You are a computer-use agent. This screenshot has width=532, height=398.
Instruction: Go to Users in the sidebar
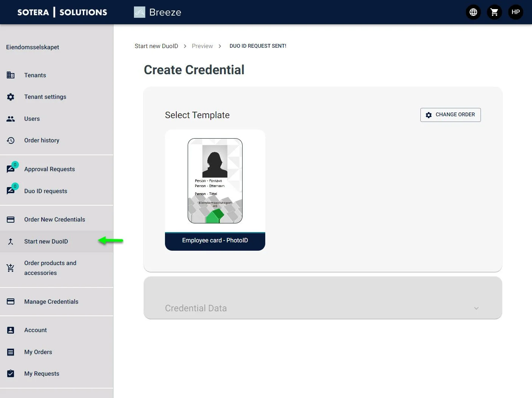(x=57, y=119)
